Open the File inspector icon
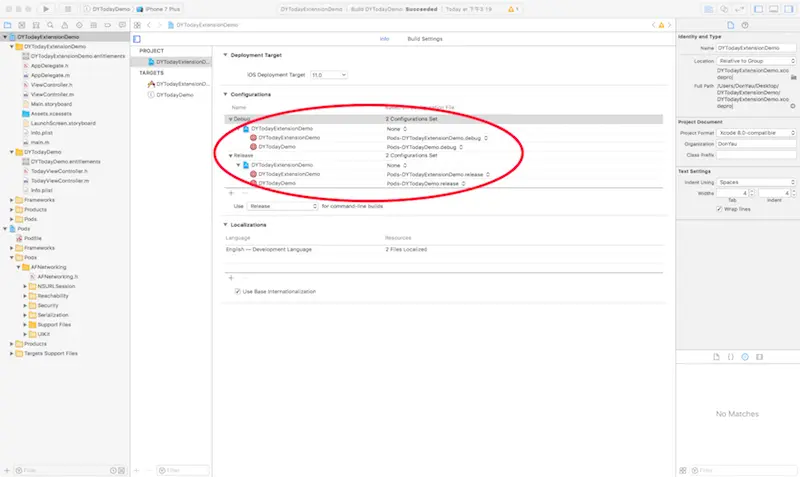The width and height of the screenshot is (800, 477). coord(731,25)
